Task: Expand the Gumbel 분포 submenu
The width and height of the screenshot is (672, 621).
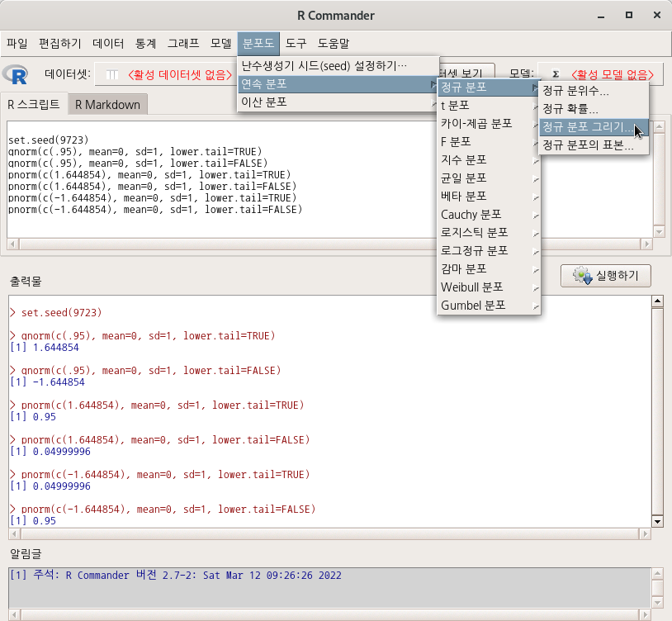Action: (489, 306)
